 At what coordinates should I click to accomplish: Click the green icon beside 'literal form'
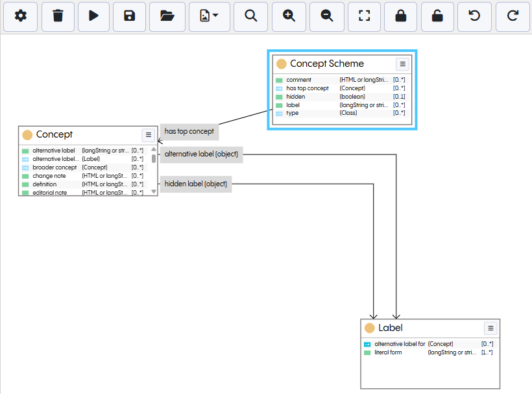[x=367, y=353]
